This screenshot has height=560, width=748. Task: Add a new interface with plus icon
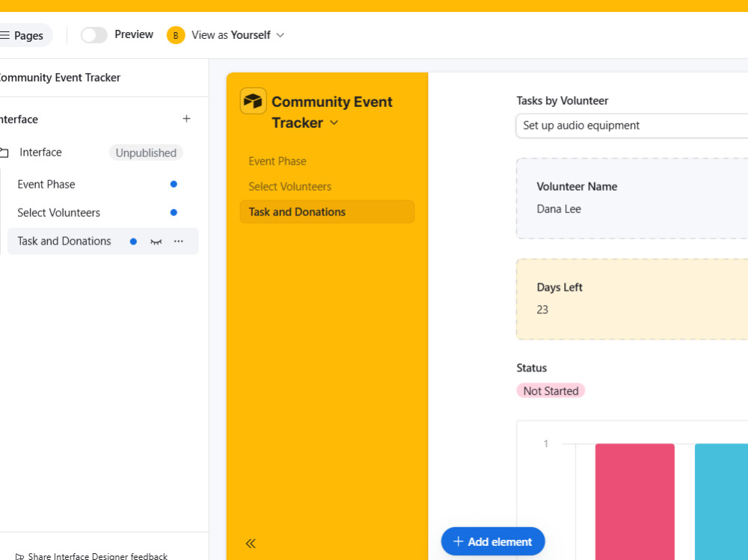[186, 119]
